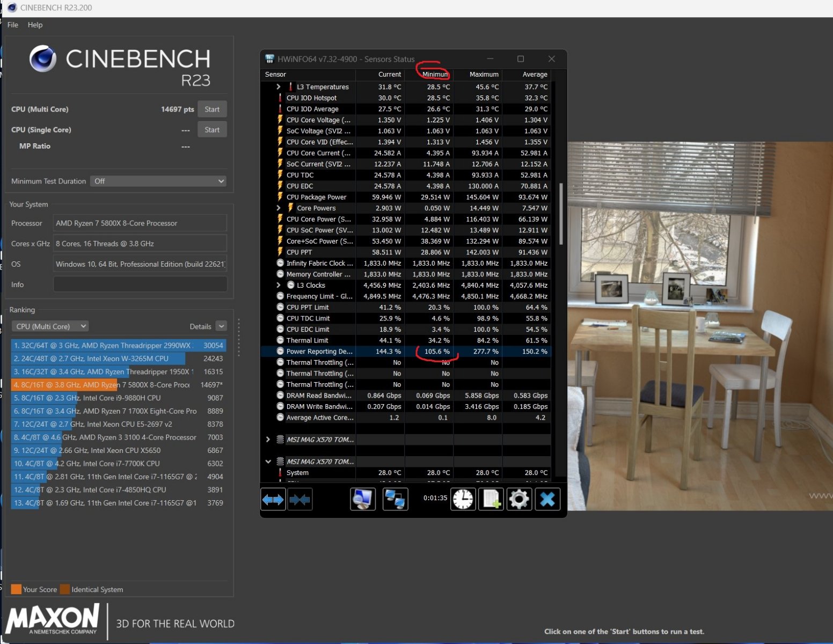Viewport: 833px width, 644px height.
Task: Open the Help menu in Cinebench
Action: (x=35, y=25)
